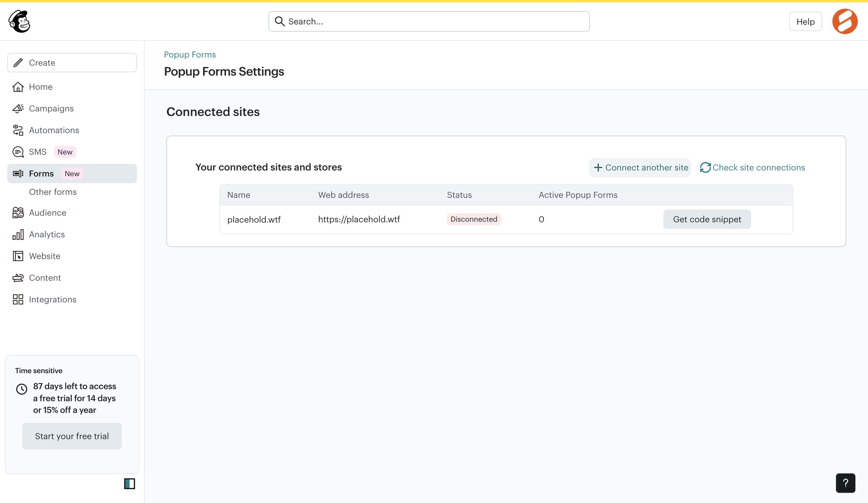Click Check site connections link

tap(752, 167)
